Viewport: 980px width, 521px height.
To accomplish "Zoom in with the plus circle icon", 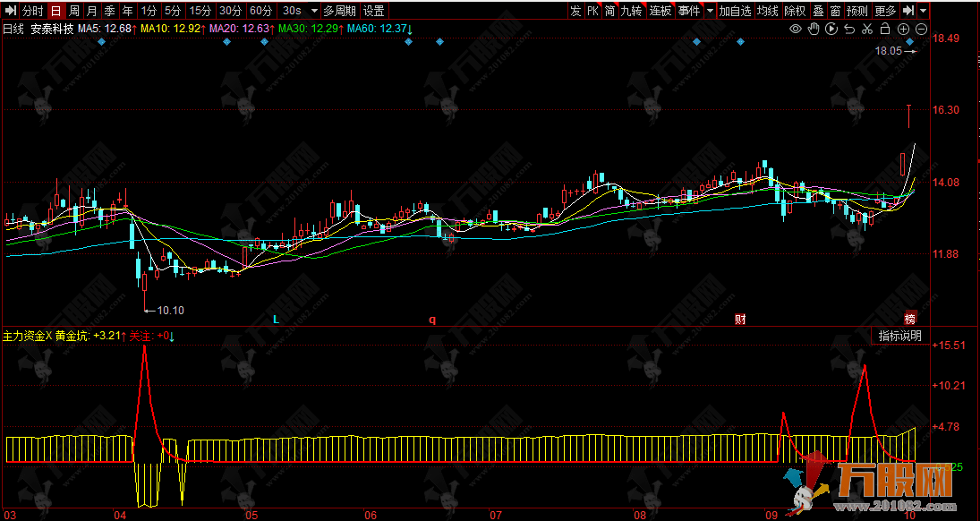I will pos(904,30).
